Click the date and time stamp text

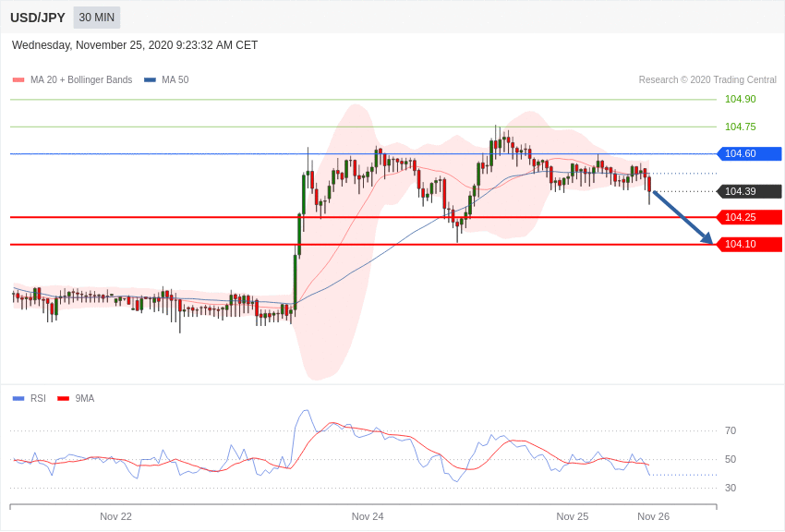(x=135, y=45)
